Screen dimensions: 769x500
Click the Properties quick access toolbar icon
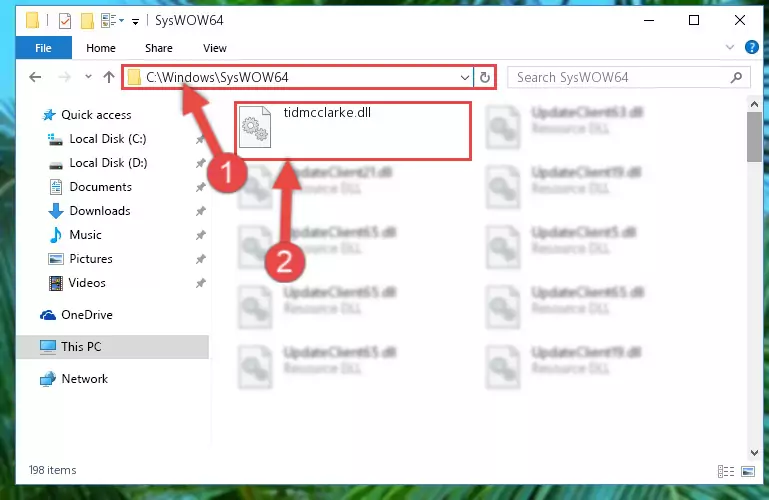[x=64, y=21]
